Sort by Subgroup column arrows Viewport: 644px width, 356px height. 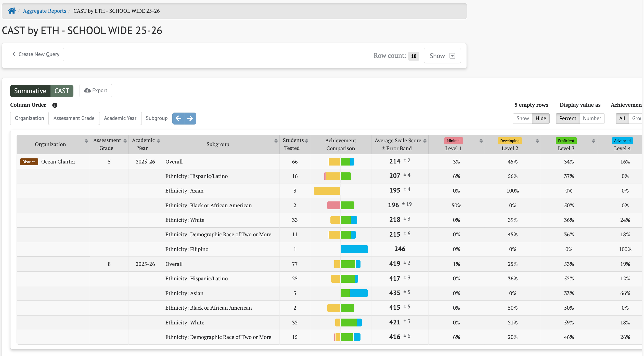pyautogui.click(x=276, y=141)
